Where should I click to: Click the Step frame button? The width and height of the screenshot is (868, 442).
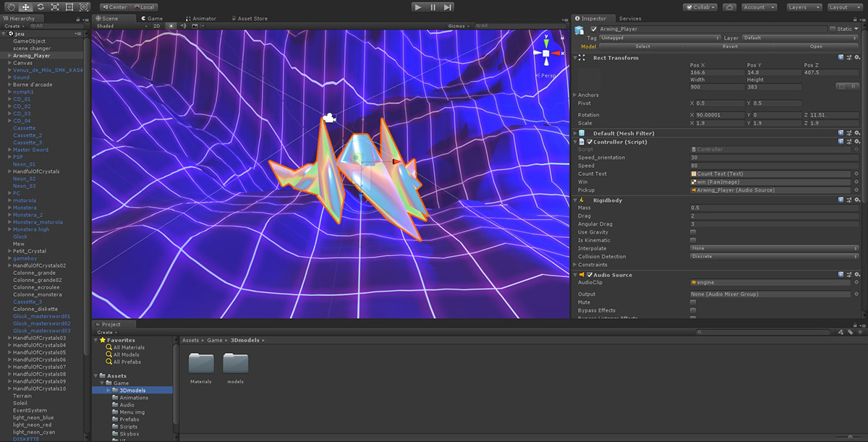click(x=448, y=7)
